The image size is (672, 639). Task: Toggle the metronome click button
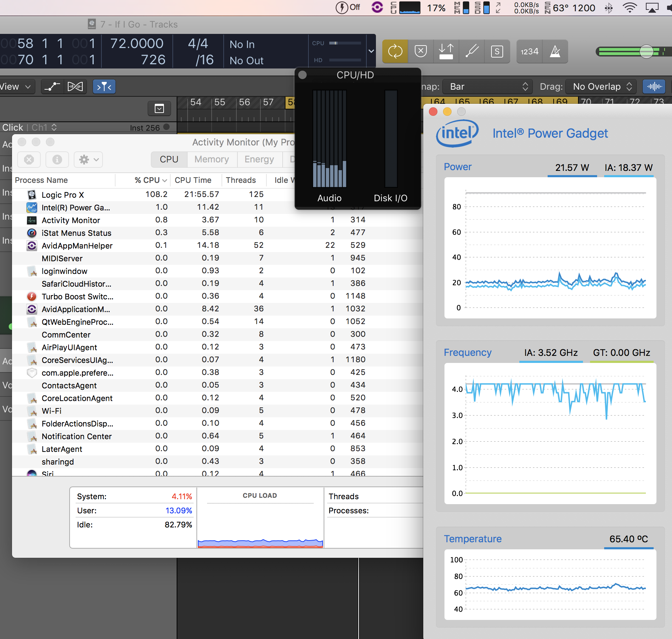pyautogui.click(x=555, y=52)
